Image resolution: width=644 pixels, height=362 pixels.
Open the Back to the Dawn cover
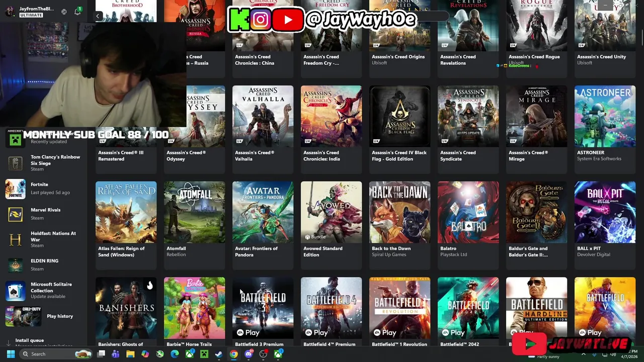pos(399,212)
